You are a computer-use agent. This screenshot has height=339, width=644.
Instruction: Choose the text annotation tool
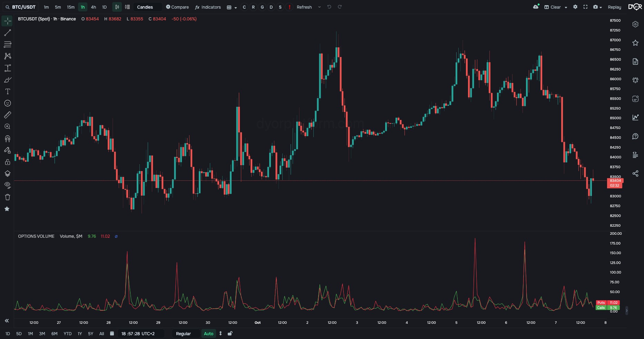[7, 92]
